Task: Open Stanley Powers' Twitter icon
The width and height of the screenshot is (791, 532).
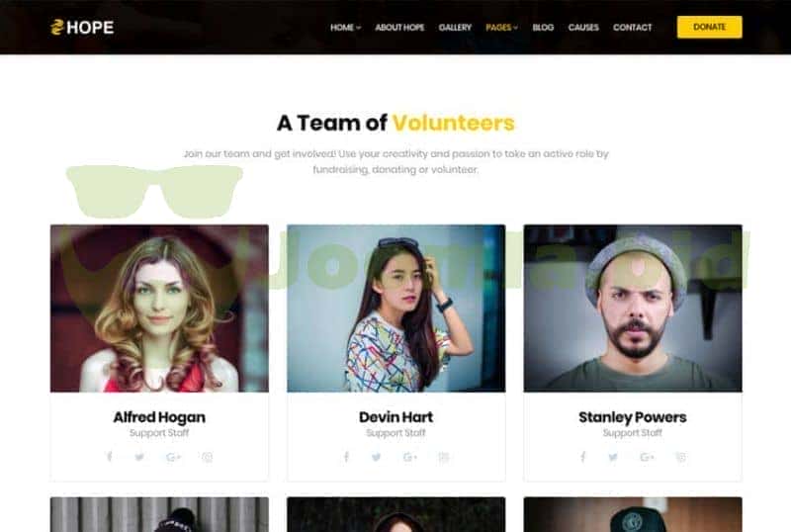Action: pyautogui.click(x=613, y=457)
